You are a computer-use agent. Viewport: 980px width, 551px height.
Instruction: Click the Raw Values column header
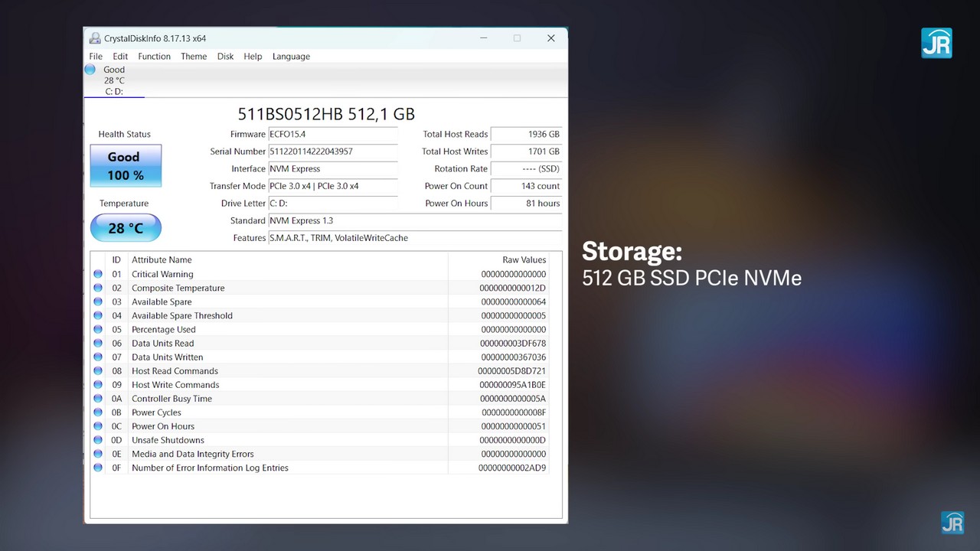tap(524, 260)
